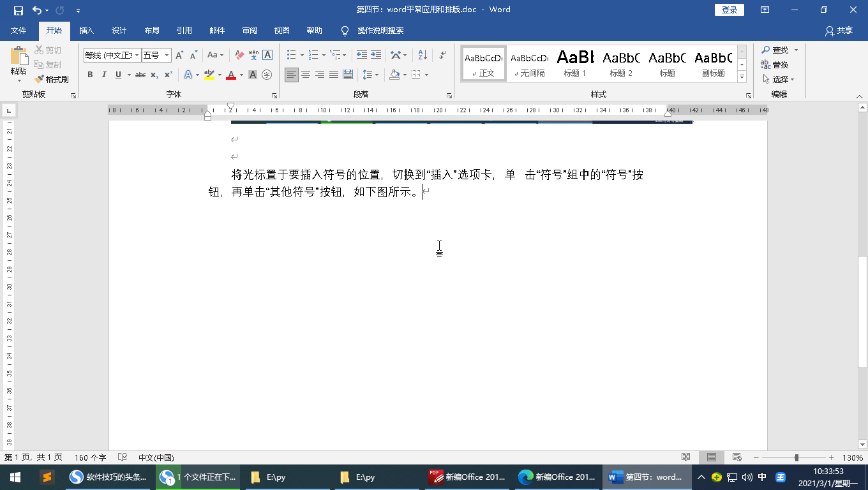Open the phonetic guide (wén) tool
Image resolution: width=868 pixels, height=490 pixels.
[253, 56]
